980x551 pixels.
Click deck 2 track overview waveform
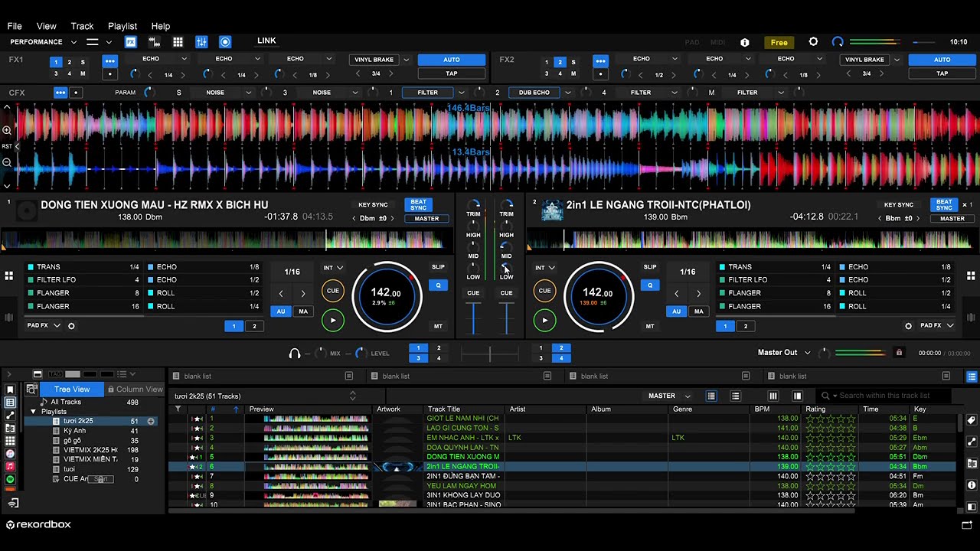click(x=752, y=240)
